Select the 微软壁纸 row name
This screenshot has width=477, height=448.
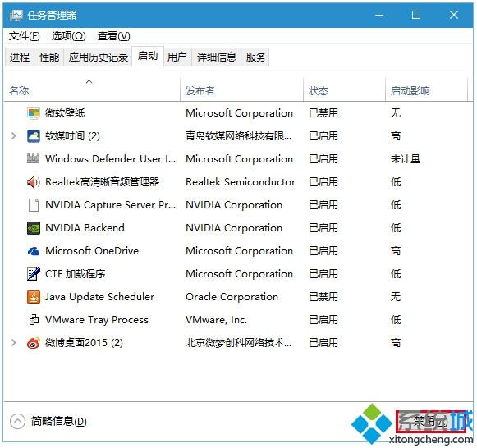click(65, 113)
